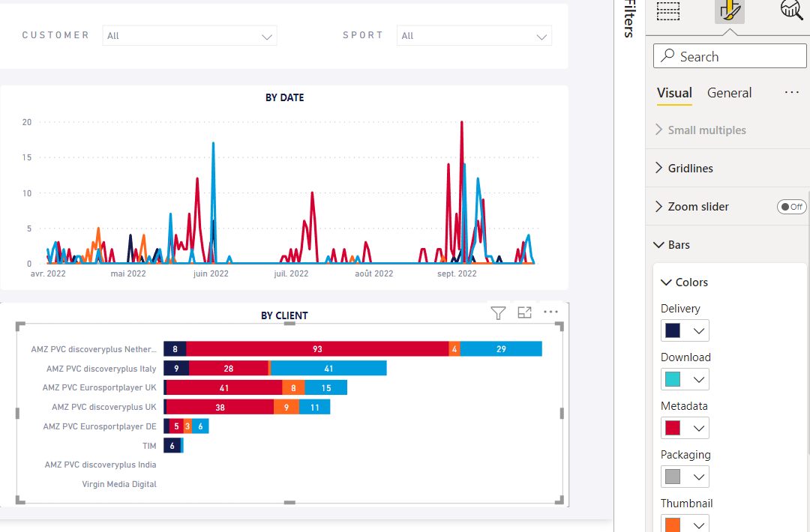Click the Virgin Media Digital label
The width and height of the screenshot is (810, 532).
(x=119, y=484)
